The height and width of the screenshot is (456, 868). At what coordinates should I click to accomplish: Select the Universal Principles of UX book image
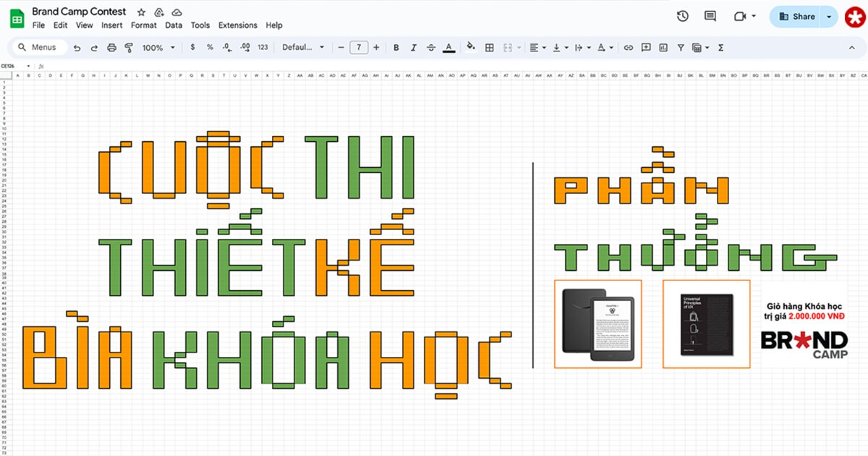[x=706, y=324]
